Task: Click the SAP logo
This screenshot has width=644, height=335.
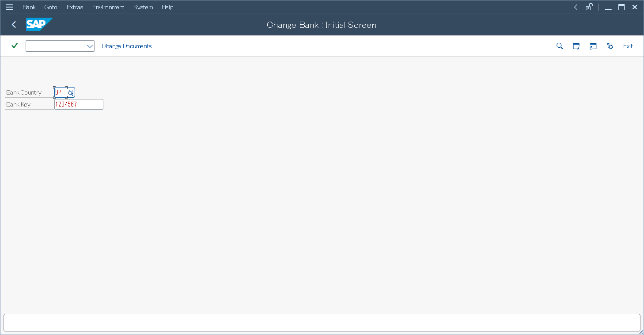Action: pyautogui.click(x=39, y=24)
